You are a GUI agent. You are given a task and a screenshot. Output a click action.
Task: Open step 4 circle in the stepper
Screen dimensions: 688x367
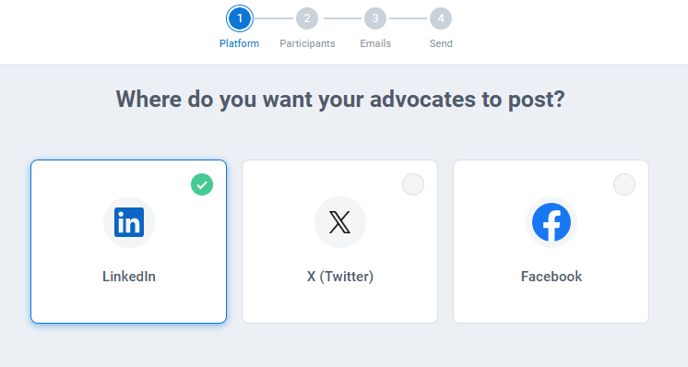(441, 18)
